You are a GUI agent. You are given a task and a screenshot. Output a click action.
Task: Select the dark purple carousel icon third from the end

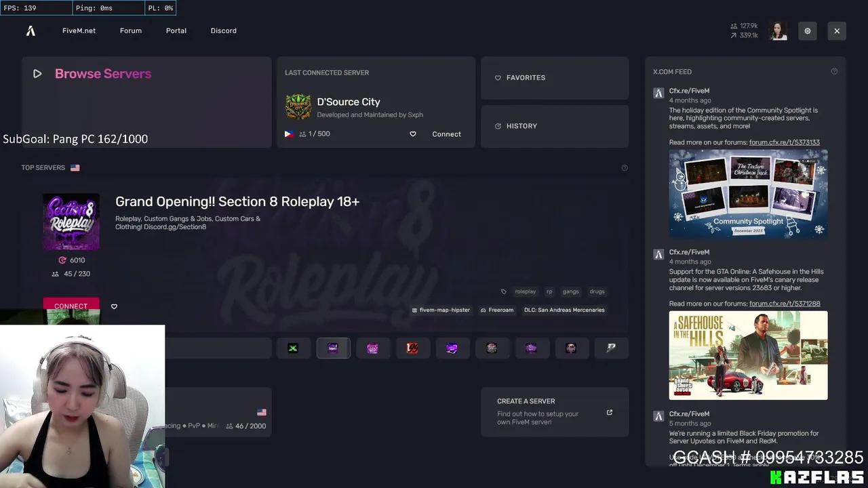point(532,348)
